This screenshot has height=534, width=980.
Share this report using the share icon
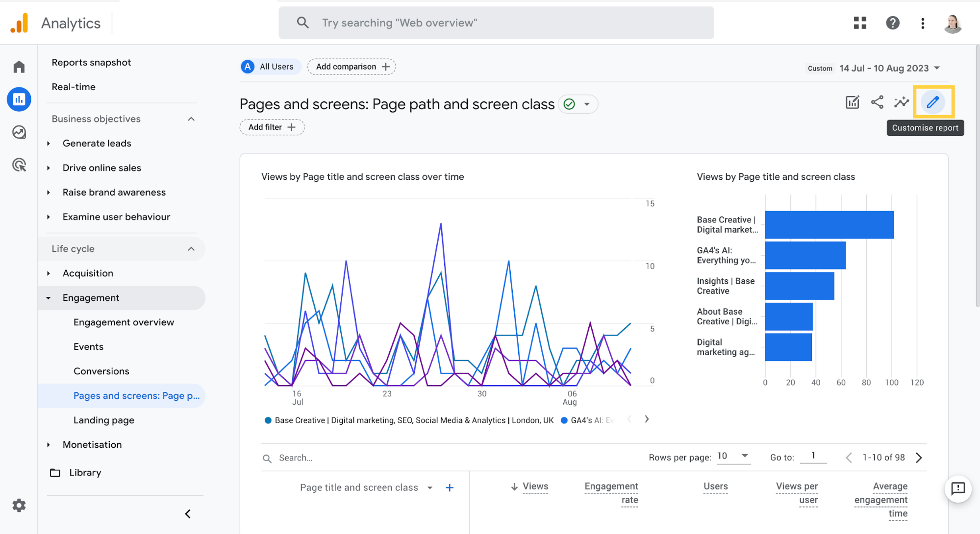click(x=878, y=102)
